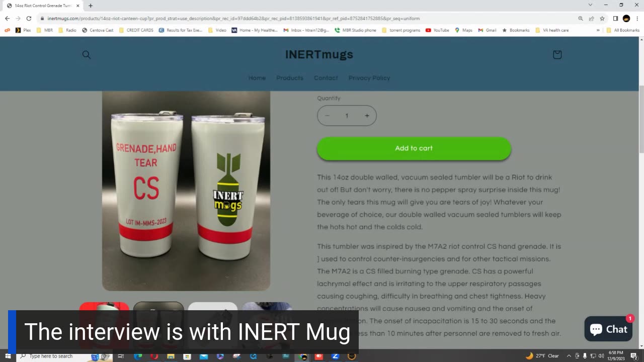Decrease quantity with the minus button
Screen dimensions: 644x362
tap(327, 116)
